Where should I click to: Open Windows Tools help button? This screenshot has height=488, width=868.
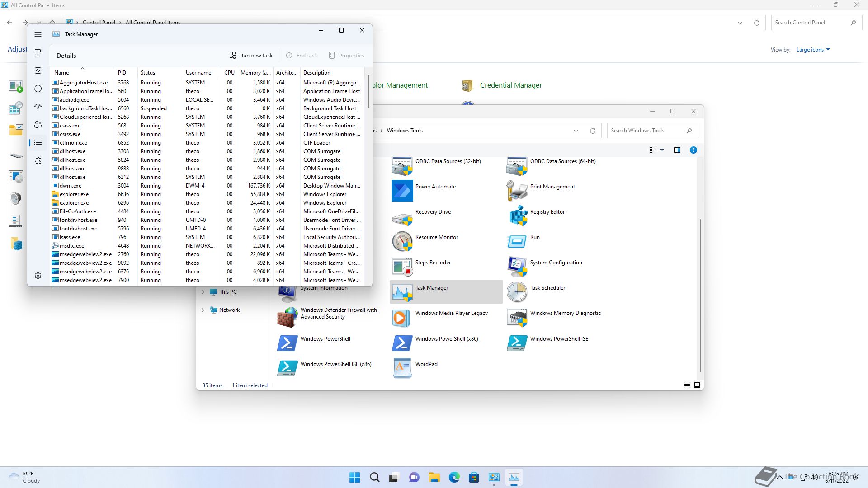pos(693,150)
